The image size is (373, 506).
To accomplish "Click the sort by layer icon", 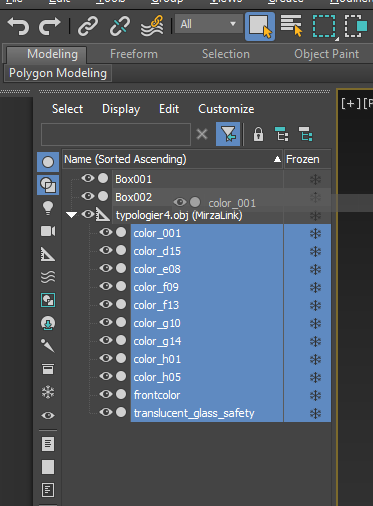I will [306, 134].
